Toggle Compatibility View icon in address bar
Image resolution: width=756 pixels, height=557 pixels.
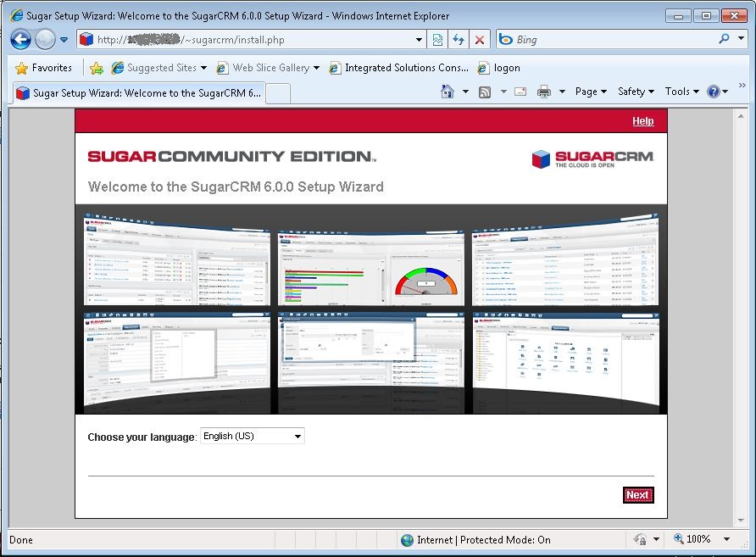437,40
